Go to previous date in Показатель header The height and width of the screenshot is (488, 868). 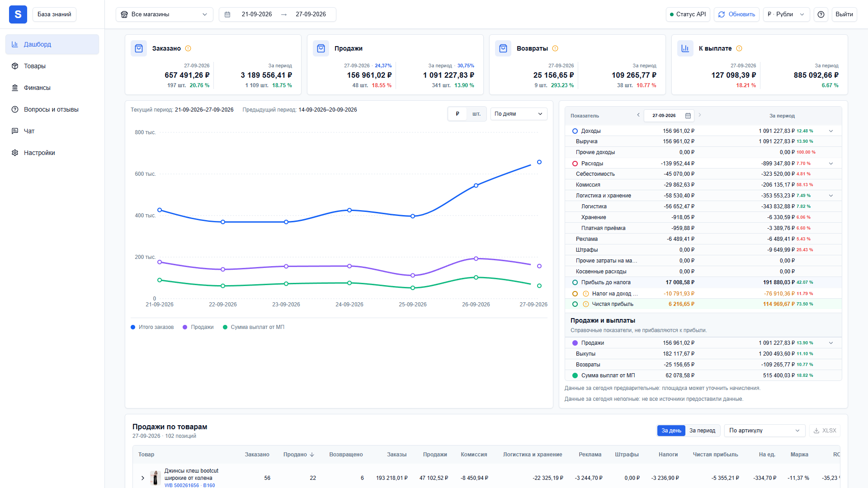click(638, 115)
